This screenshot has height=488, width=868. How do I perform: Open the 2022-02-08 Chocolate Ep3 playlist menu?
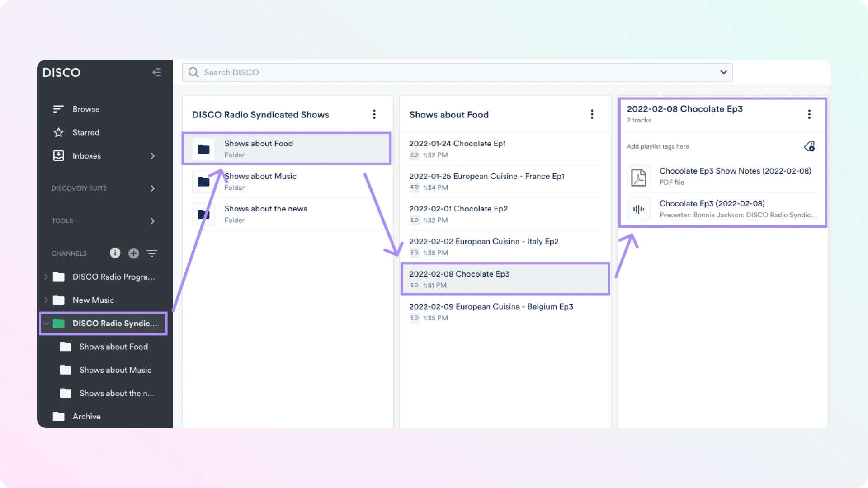[x=809, y=114]
